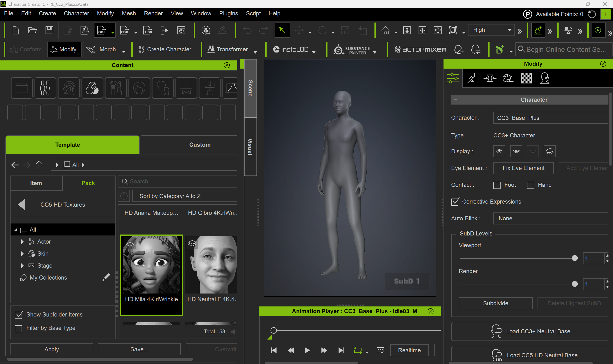Image resolution: width=613 pixels, height=364 pixels.
Task: Check the Foot contact checkbox
Action: tap(497, 185)
